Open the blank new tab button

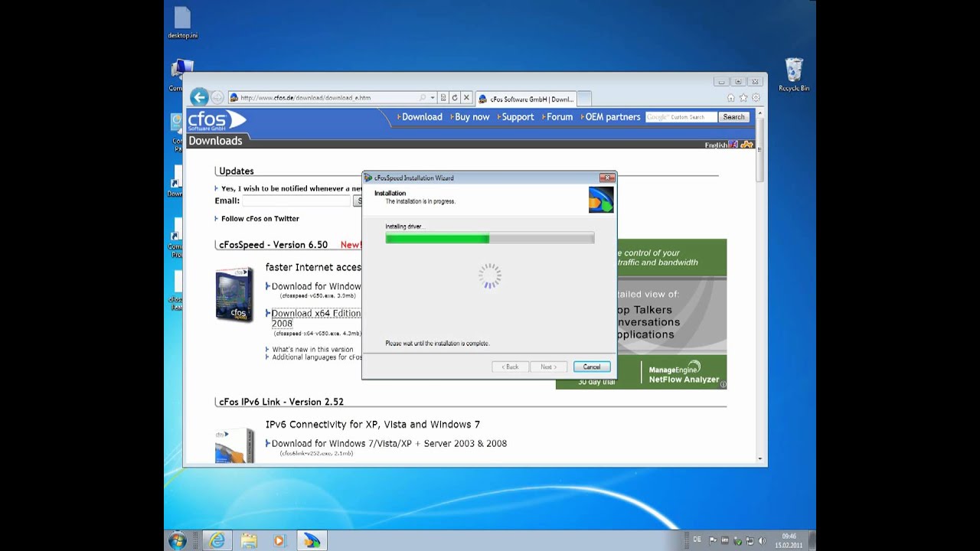[x=584, y=99]
